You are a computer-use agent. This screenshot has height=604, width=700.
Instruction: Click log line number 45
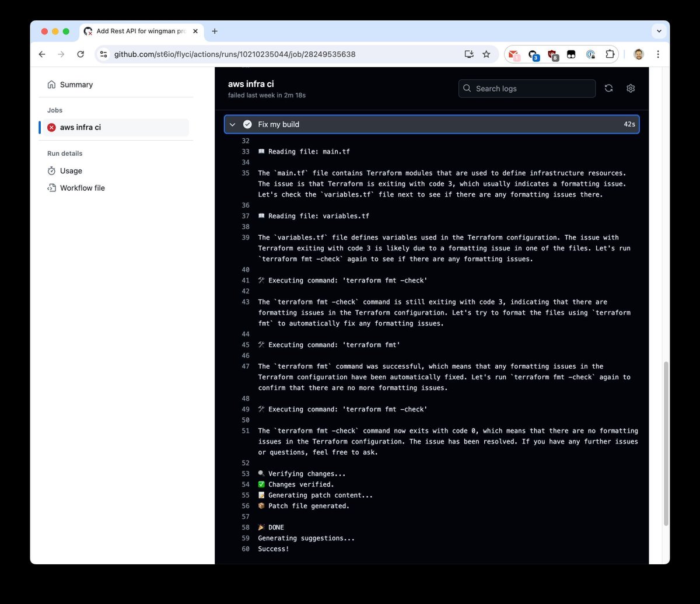point(245,345)
